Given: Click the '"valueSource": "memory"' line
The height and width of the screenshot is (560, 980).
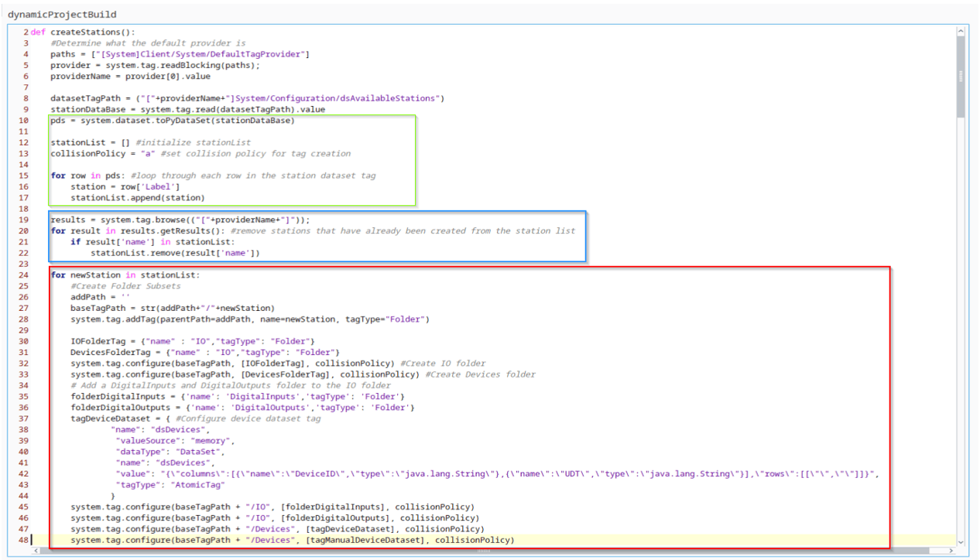Looking at the screenshot, I should click(x=175, y=440).
